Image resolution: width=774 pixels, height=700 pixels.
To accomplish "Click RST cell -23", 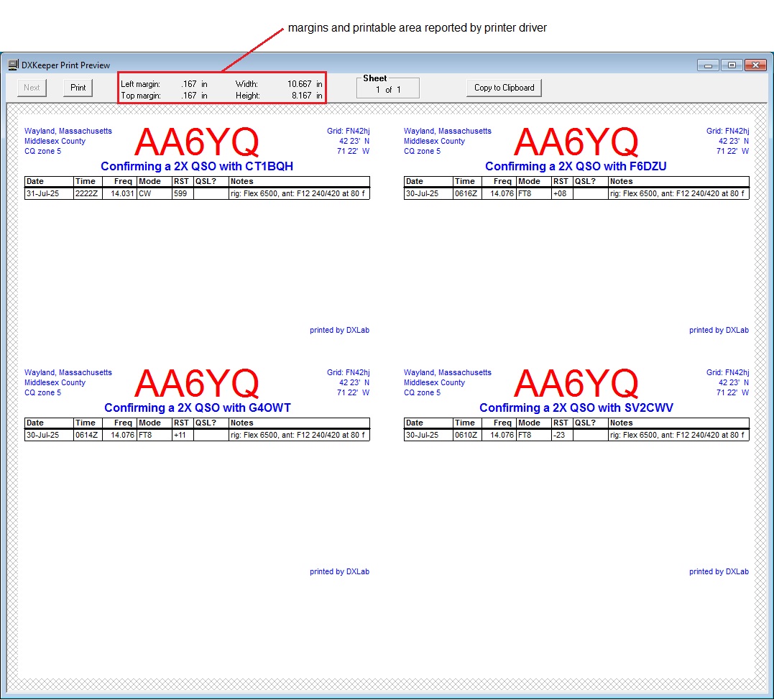I will (562, 435).
